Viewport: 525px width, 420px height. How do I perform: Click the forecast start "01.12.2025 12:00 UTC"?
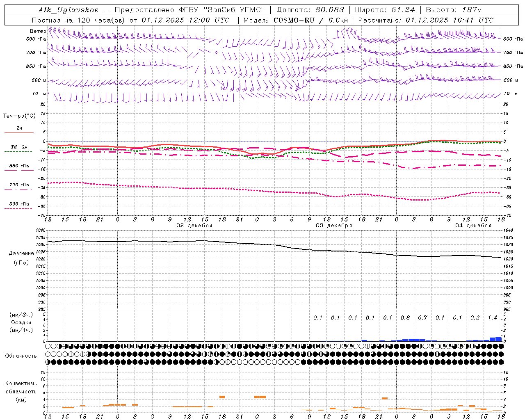185,20
